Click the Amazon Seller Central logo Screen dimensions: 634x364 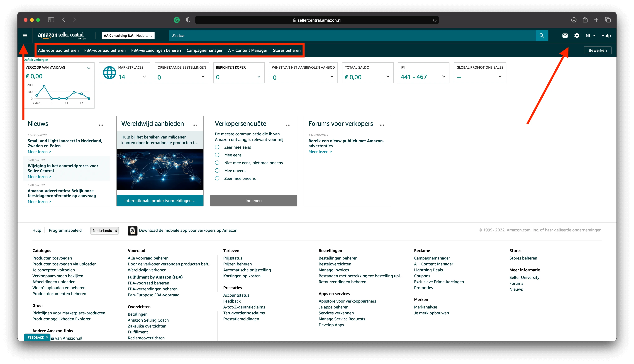pos(62,36)
